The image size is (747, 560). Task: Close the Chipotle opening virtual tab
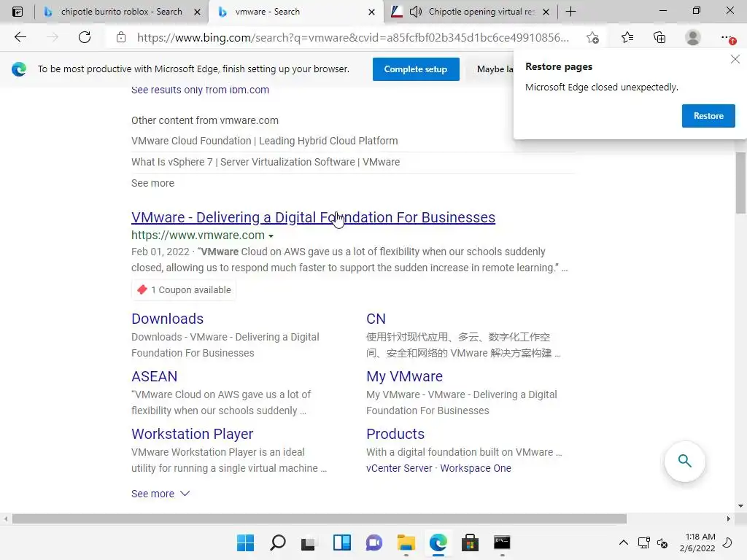(546, 12)
